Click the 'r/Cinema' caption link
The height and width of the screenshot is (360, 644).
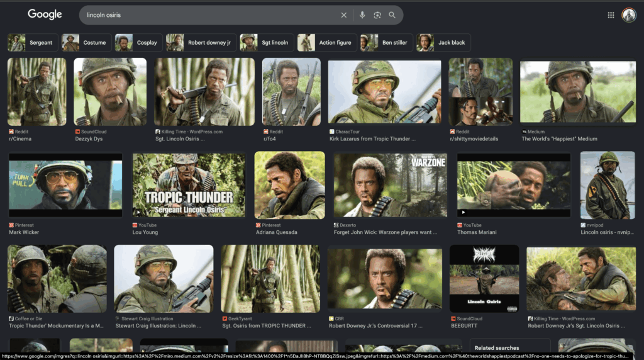pos(20,139)
